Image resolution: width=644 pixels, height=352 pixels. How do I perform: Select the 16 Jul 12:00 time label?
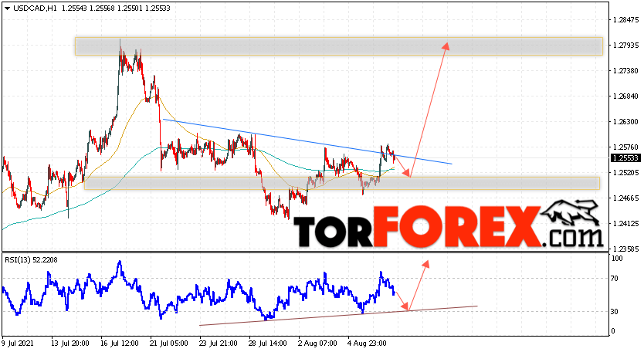point(120,344)
